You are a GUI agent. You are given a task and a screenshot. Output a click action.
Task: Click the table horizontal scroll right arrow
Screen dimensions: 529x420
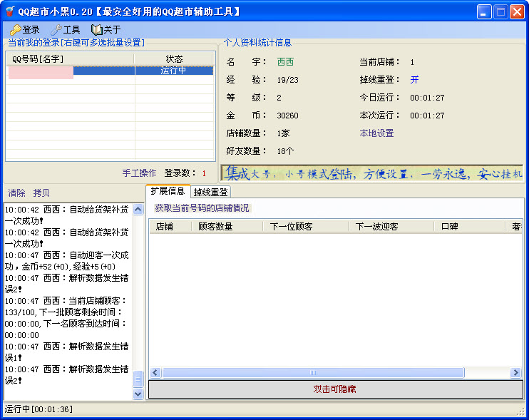coord(516,372)
